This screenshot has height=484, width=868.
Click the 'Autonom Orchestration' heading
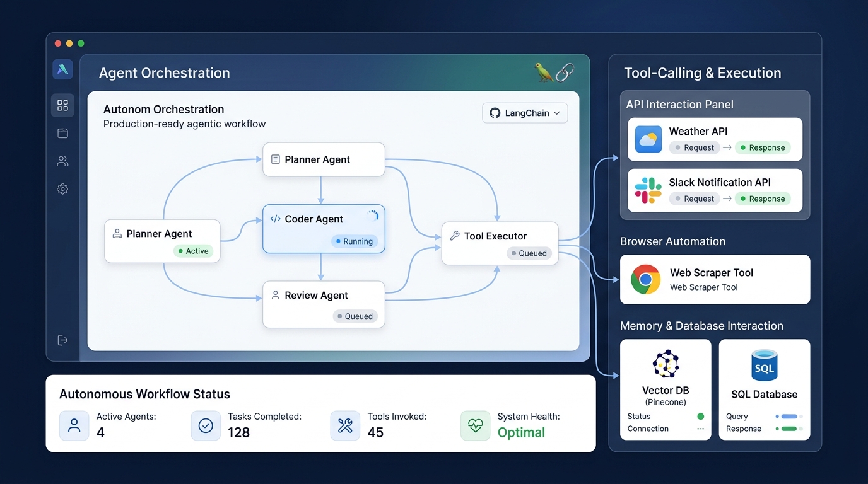pyautogui.click(x=163, y=110)
